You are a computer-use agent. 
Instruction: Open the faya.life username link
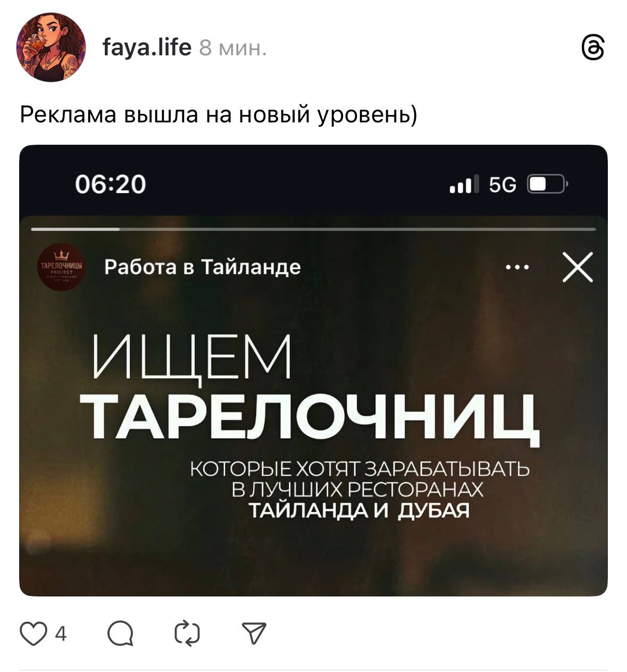point(147,48)
